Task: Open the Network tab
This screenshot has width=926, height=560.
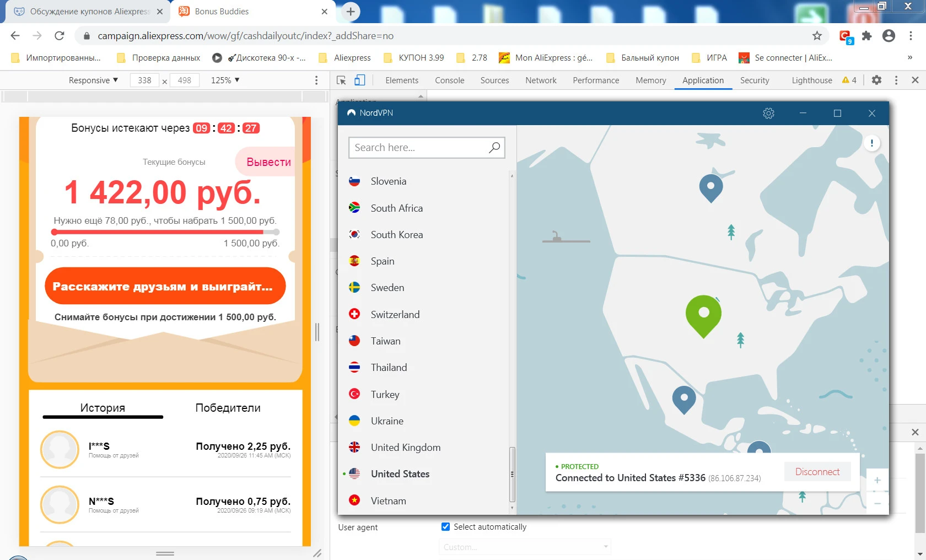Action: [x=541, y=80]
